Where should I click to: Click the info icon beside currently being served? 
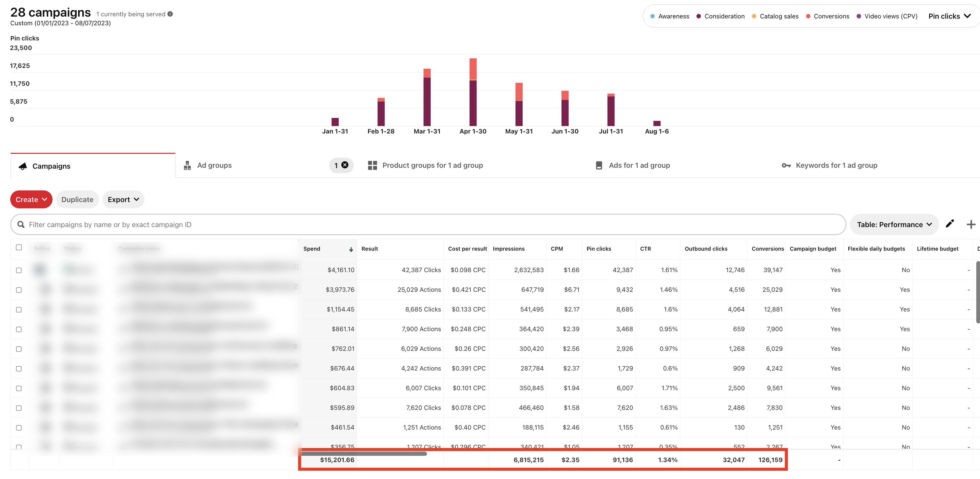tap(170, 14)
